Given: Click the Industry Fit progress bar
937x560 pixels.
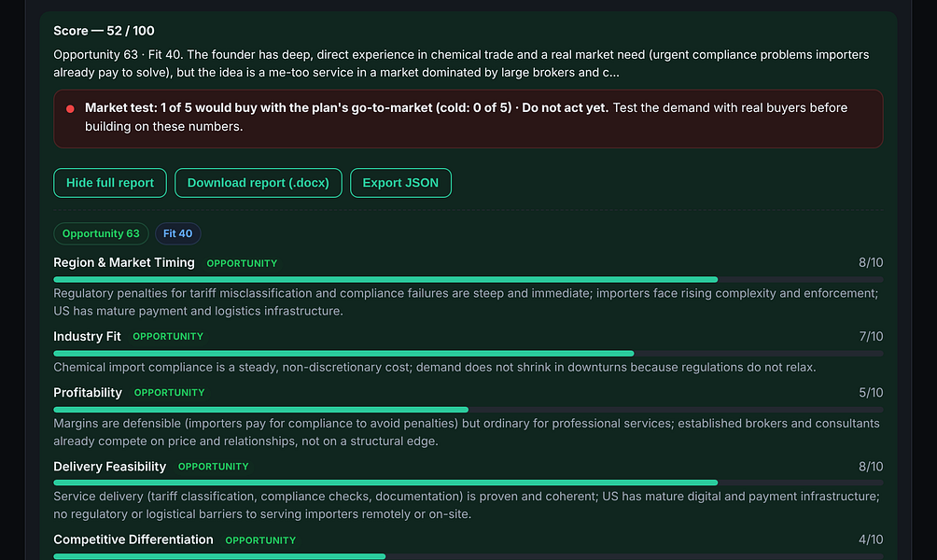Looking at the screenshot, I should [468, 354].
